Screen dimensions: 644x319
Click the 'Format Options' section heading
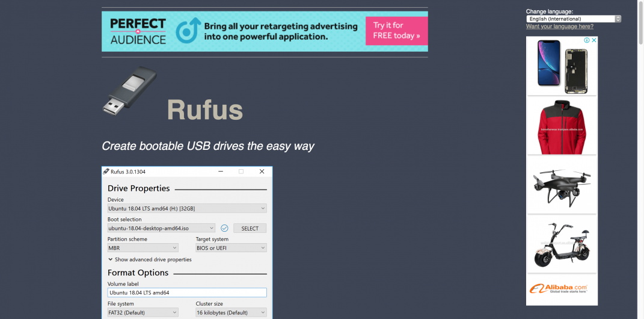(x=138, y=273)
